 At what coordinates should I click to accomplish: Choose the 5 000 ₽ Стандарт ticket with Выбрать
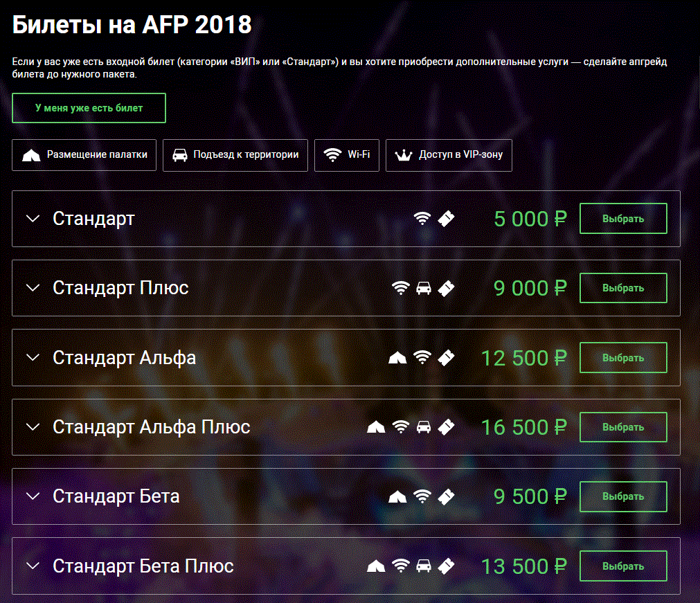point(623,219)
